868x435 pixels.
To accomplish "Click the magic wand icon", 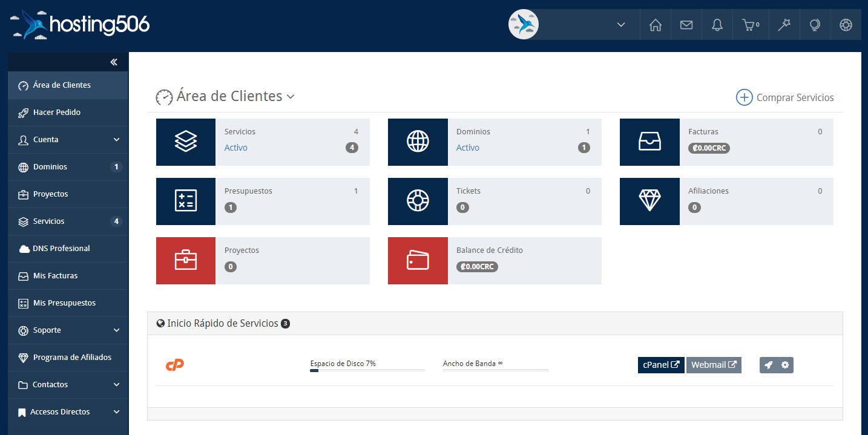I will click(x=784, y=25).
